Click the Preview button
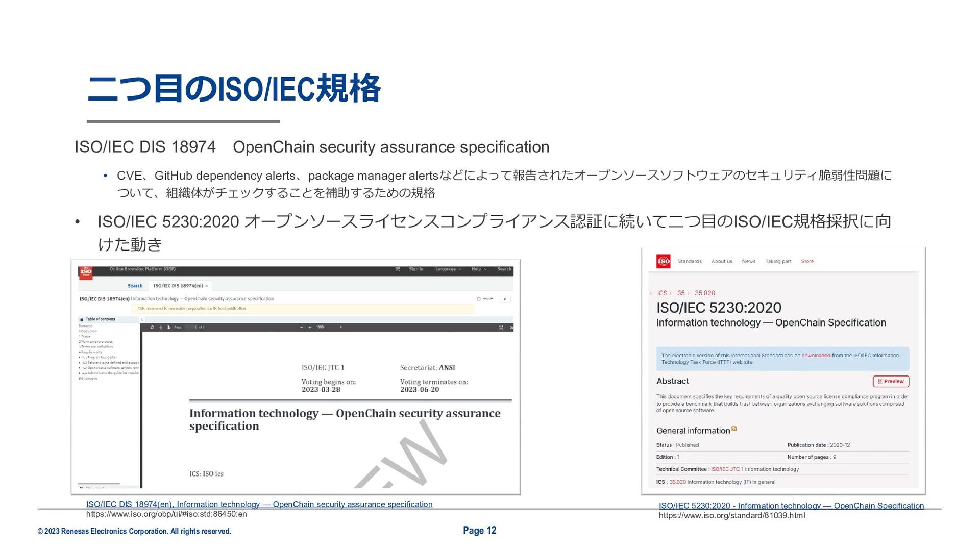The height and width of the screenshot is (551, 980). pos(891,382)
